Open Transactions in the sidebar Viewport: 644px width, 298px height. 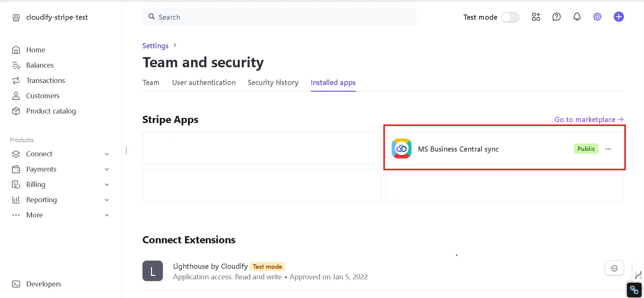point(46,81)
